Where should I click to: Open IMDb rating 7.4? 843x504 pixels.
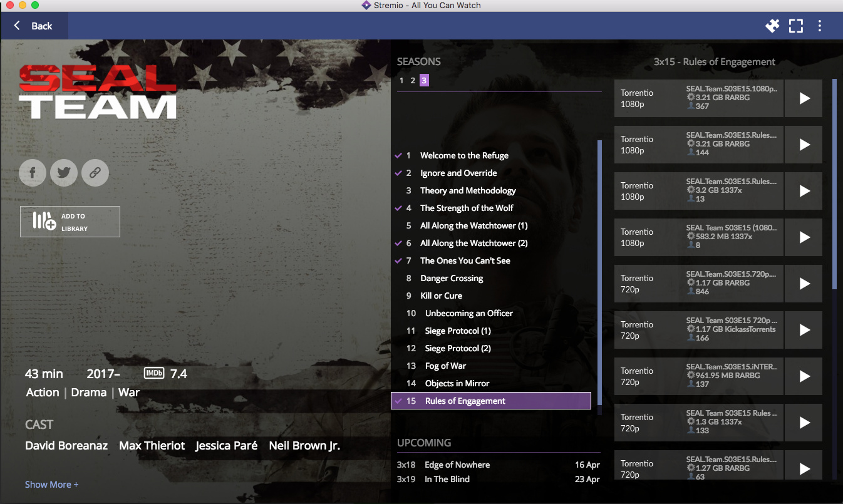[x=166, y=374]
